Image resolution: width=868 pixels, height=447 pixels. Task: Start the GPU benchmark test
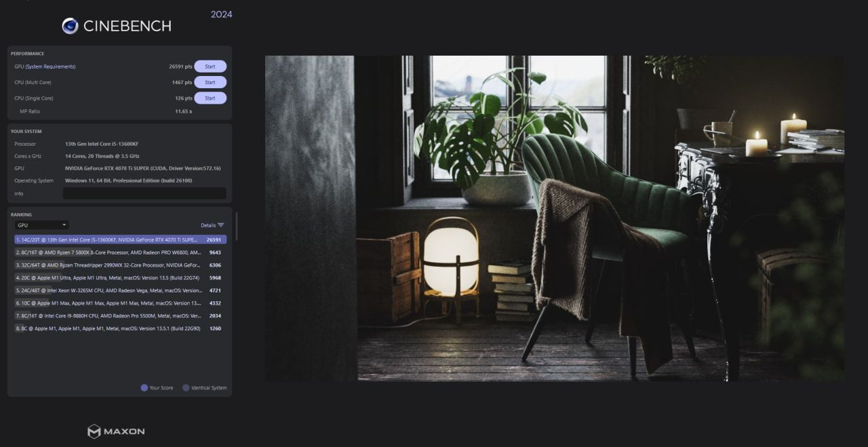(210, 66)
